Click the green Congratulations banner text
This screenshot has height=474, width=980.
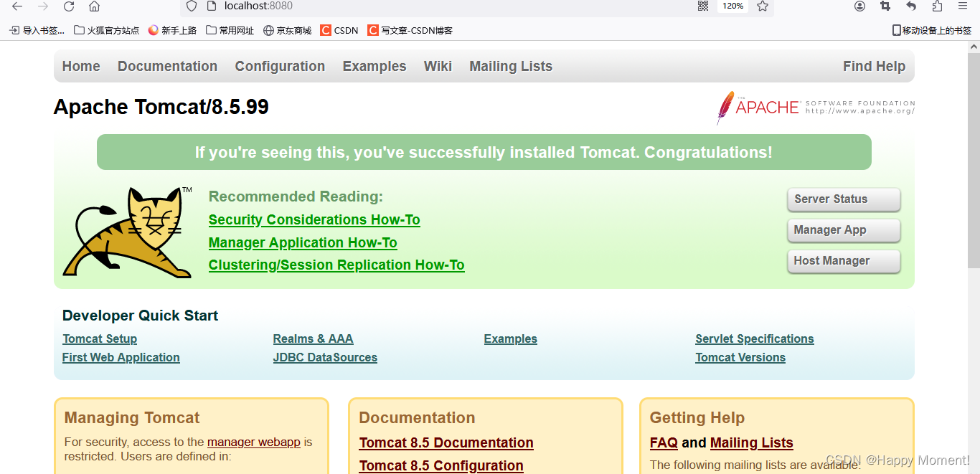(x=484, y=152)
